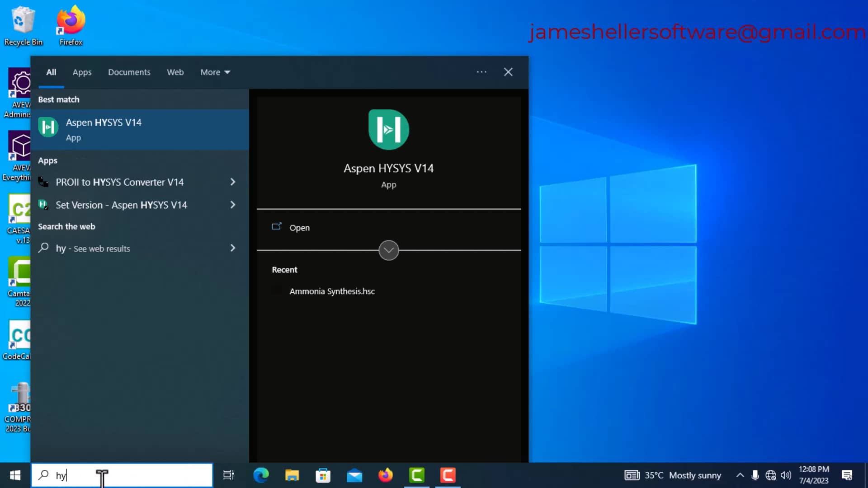Click Task View button on the taskbar
This screenshot has height=488, width=868.
(x=229, y=475)
